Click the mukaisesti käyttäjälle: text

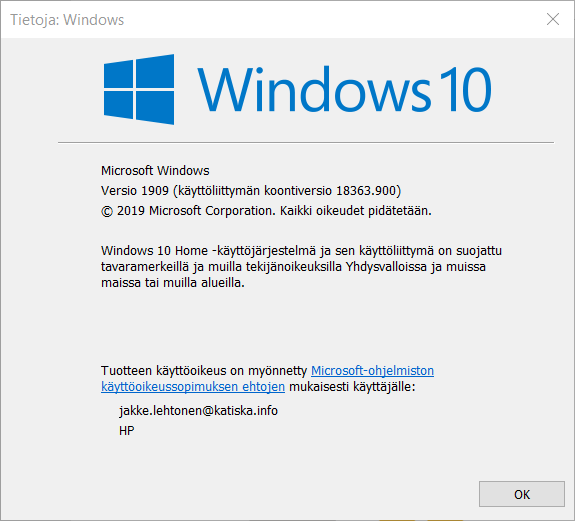(352, 387)
